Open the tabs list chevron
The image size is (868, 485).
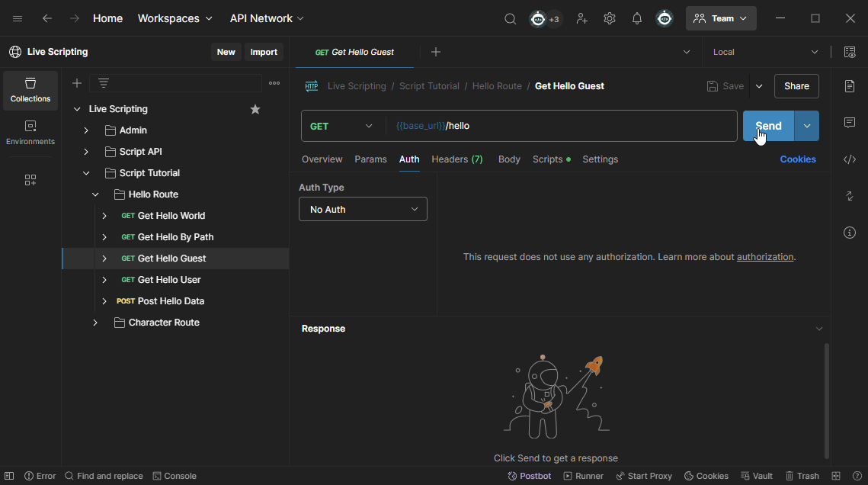click(x=687, y=52)
